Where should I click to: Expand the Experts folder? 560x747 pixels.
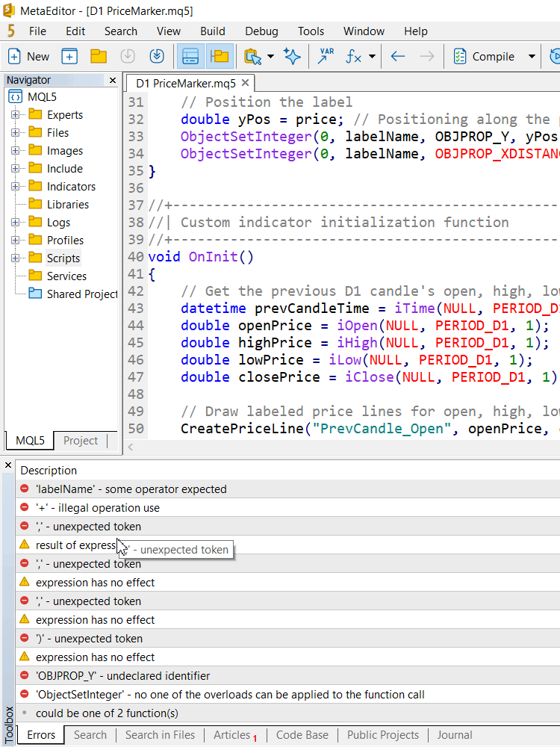[x=15, y=115]
